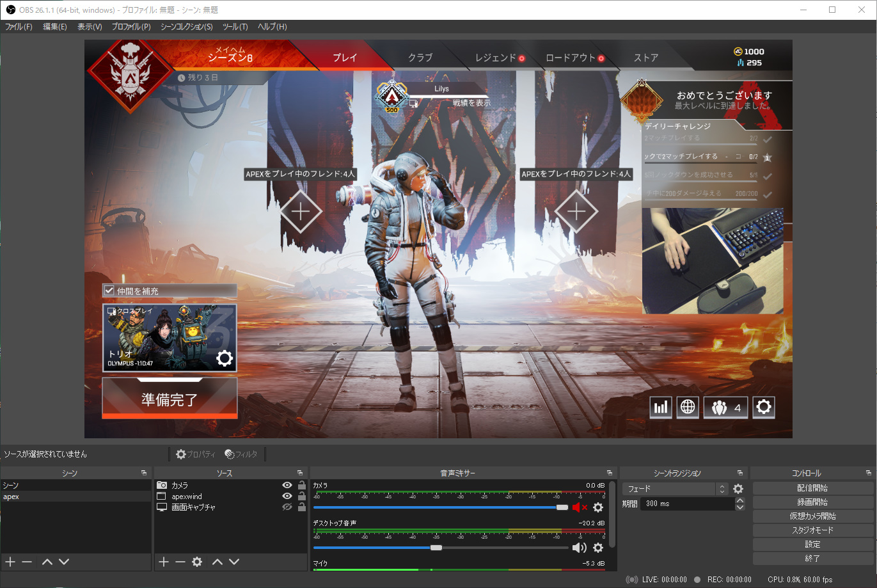Move scene down in the scenes list
Image resolution: width=877 pixels, height=588 pixels.
[x=64, y=562]
